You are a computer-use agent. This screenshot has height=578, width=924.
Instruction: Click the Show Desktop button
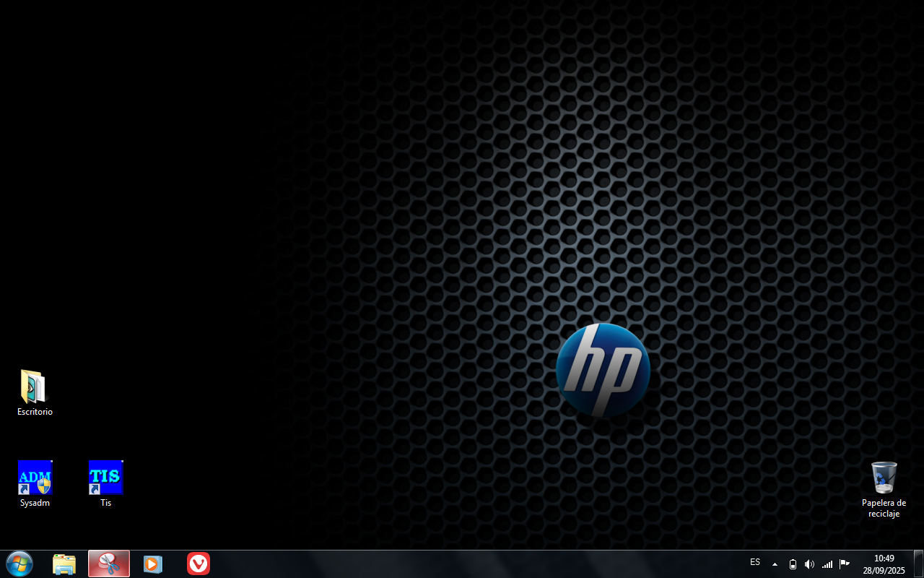click(x=918, y=564)
